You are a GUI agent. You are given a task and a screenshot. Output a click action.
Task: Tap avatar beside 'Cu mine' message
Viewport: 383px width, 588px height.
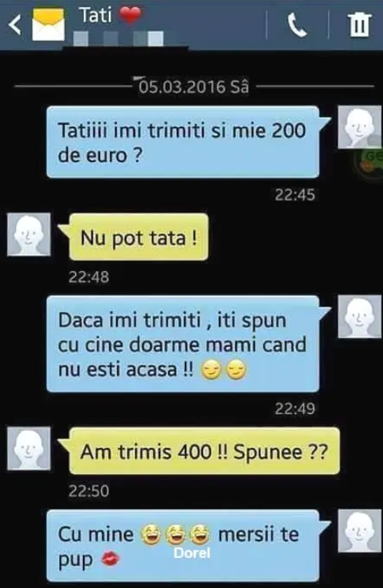(x=359, y=531)
